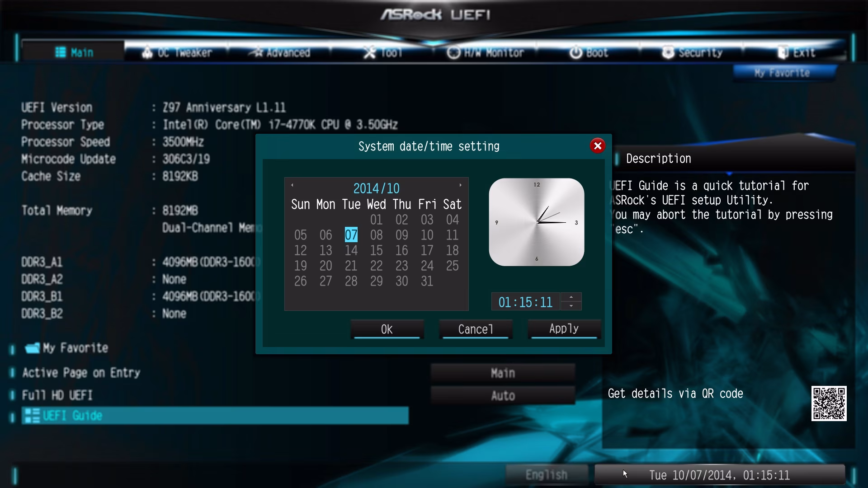Viewport: 868px width, 488px height.
Task: Switch to the OC Tweaker tab
Action: coord(176,52)
